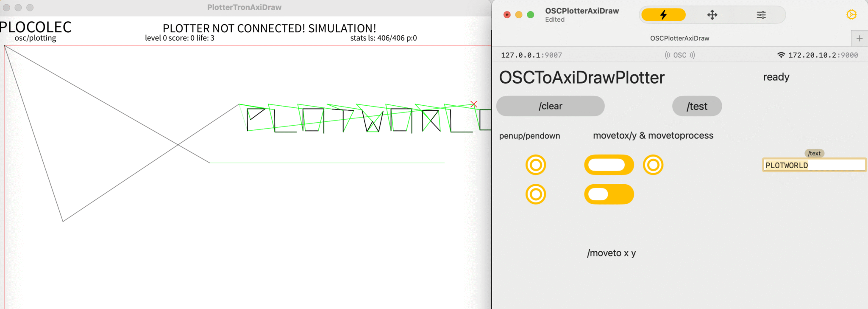Close the OSCPlotterAxiDraw window
The image size is (868, 309).
(507, 15)
